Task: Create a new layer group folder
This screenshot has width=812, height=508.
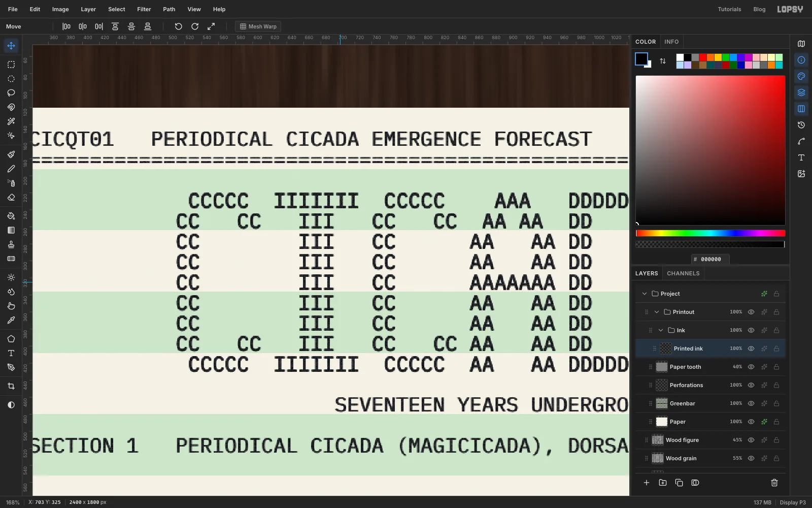Action: click(663, 483)
